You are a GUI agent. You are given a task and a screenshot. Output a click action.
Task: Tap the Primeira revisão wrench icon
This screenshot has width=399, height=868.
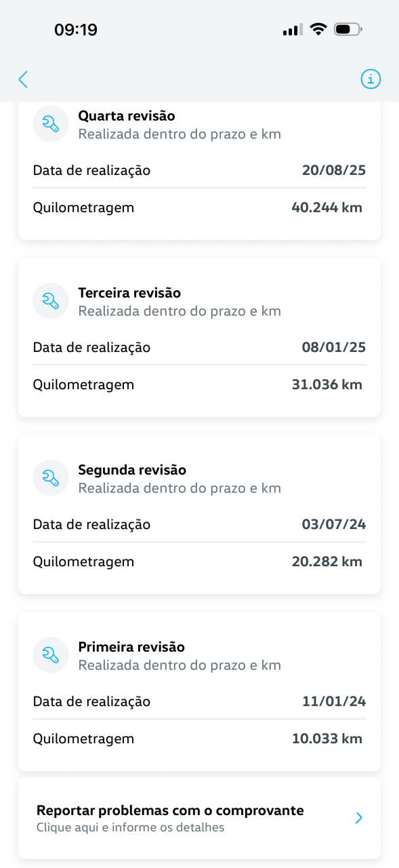pyautogui.click(x=51, y=655)
